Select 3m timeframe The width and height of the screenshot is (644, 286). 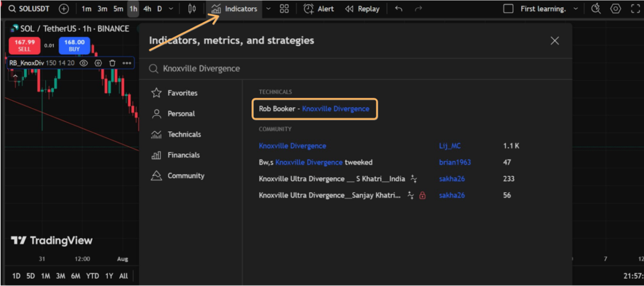point(102,9)
